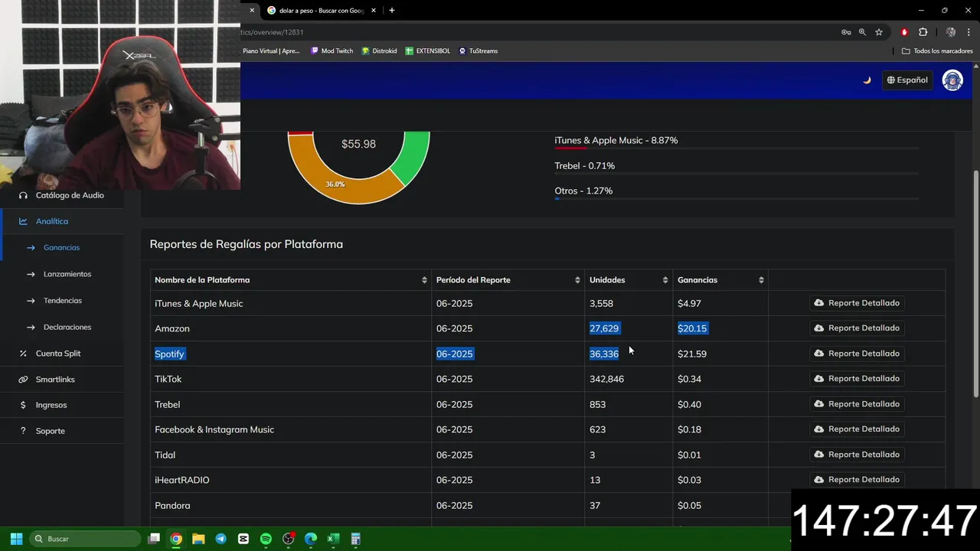Screen dimensions: 980x551
Task: Open Soporte help page
Action: (x=51, y=431)
